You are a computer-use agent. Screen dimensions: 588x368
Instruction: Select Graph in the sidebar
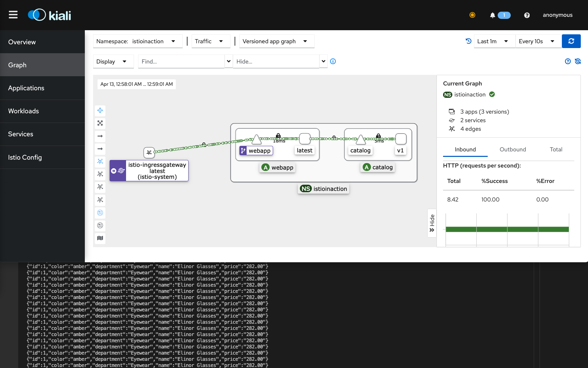[x=42, y=65]
